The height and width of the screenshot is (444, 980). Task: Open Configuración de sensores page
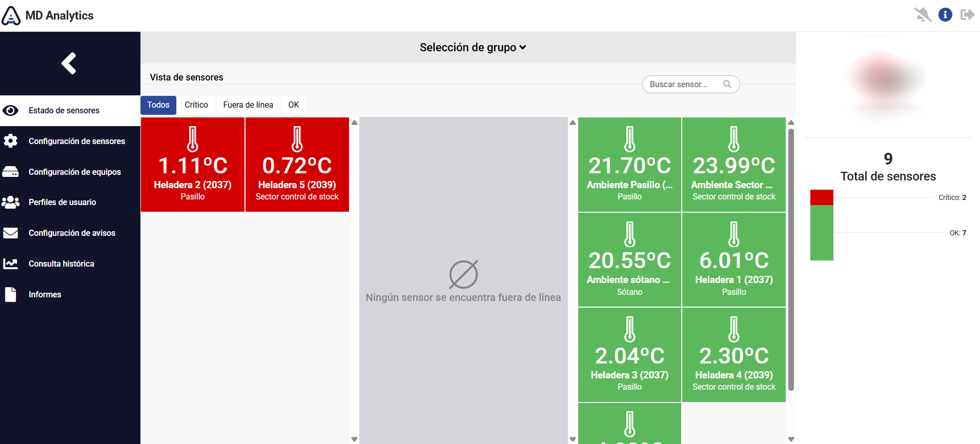70,141
